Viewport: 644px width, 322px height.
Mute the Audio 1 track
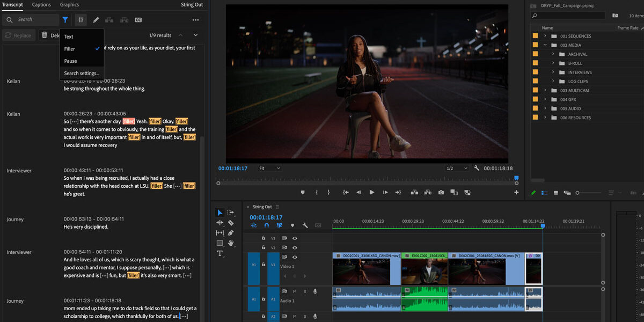coord(295,291)
